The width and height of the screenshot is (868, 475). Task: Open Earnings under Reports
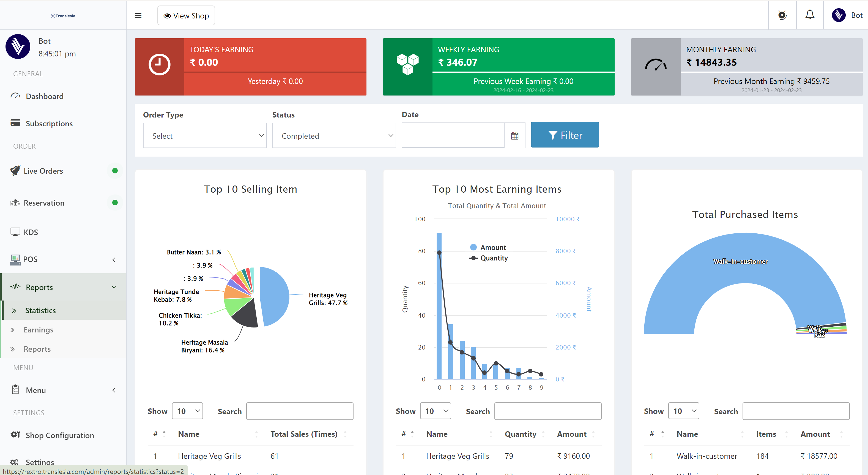(x=39, y=330)
